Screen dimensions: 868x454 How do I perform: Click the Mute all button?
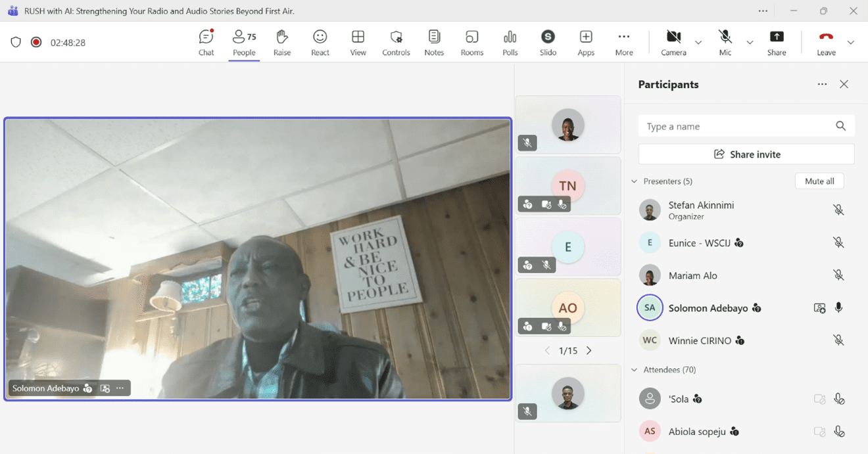[819, 181]
